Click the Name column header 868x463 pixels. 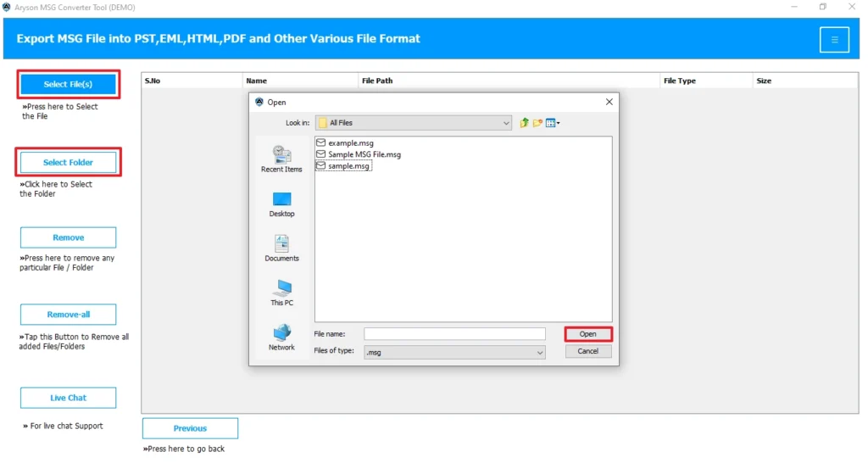[300, 81]
